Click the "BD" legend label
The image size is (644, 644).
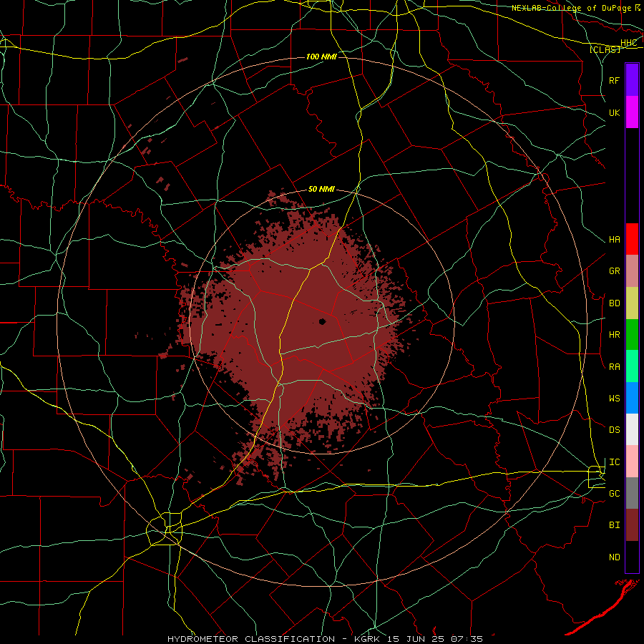click(614, 303)
